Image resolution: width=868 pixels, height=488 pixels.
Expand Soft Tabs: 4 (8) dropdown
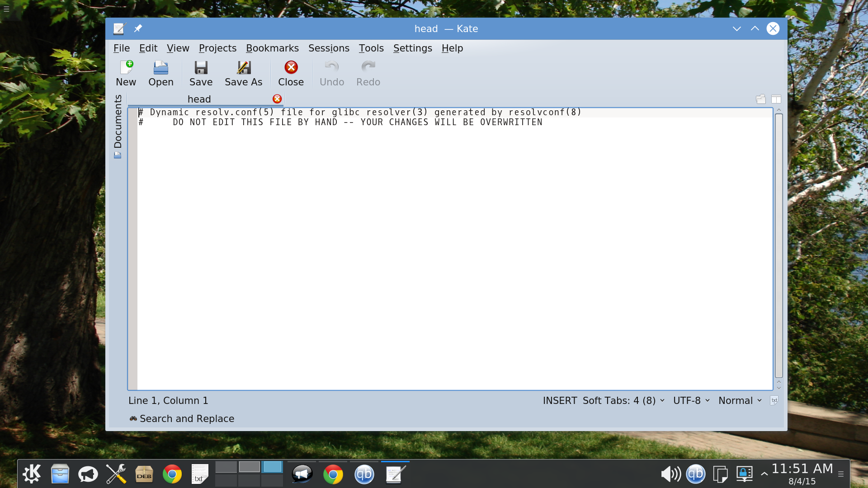[x=623, y=401]
